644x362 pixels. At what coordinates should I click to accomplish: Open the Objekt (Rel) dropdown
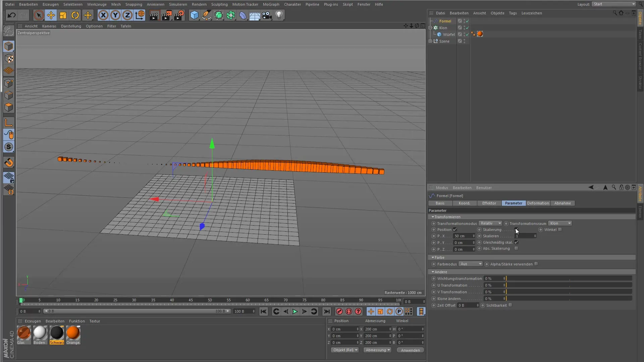click(x=345, y=350)
